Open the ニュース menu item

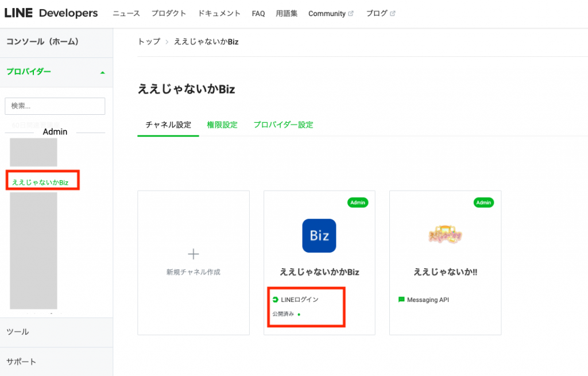point(126,14)
